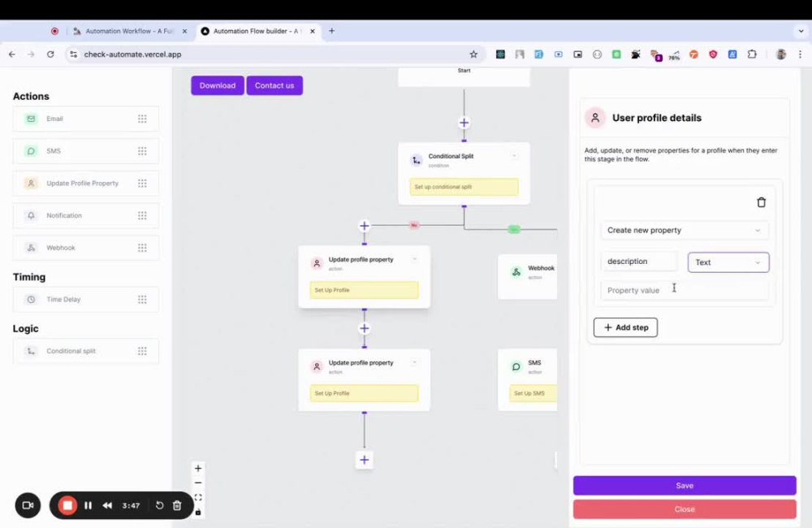812x528 pixels.
Task: Click the Update Profile Property person icon
Action: 31,183
